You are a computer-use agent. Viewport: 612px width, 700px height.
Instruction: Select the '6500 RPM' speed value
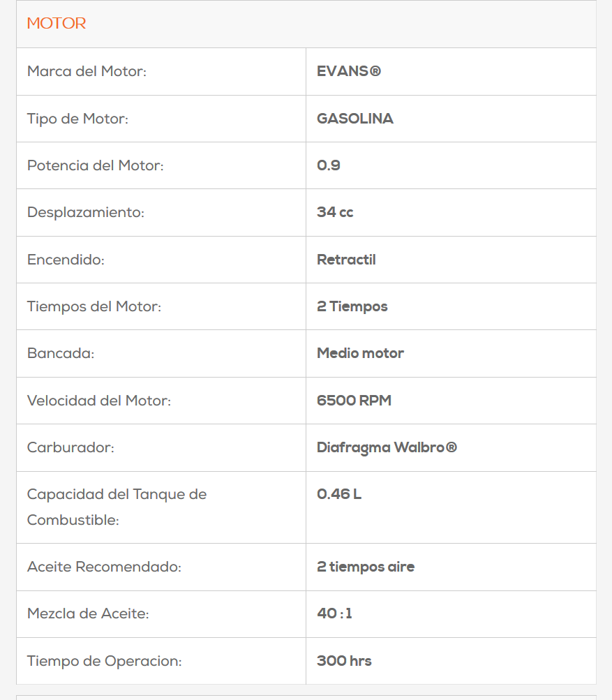(x=354, y=401)
